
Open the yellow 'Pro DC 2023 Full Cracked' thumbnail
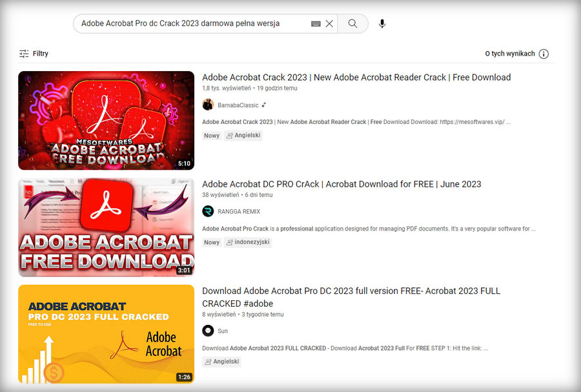point(106,334)
